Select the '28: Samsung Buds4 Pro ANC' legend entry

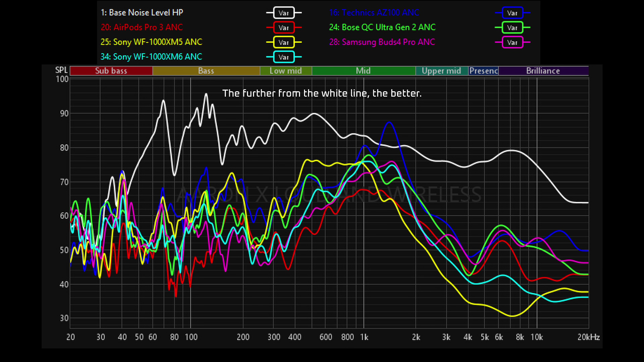[x=382, y=42]
